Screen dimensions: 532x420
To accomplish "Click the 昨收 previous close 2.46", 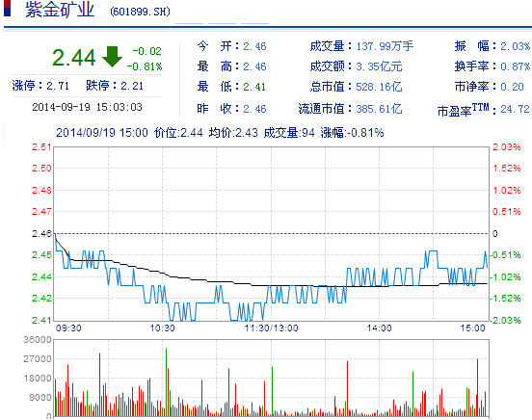I will 254,109.
